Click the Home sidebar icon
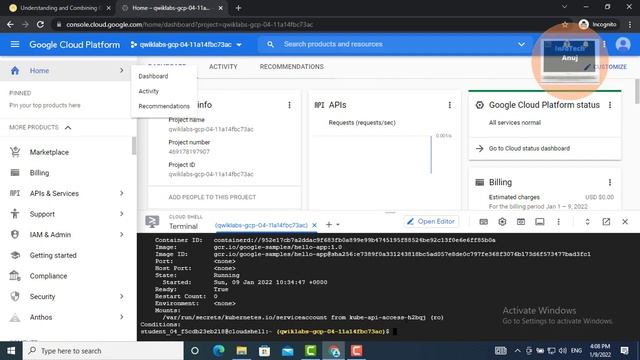Screen dimensions: 640x360 (x=15, y=71)
